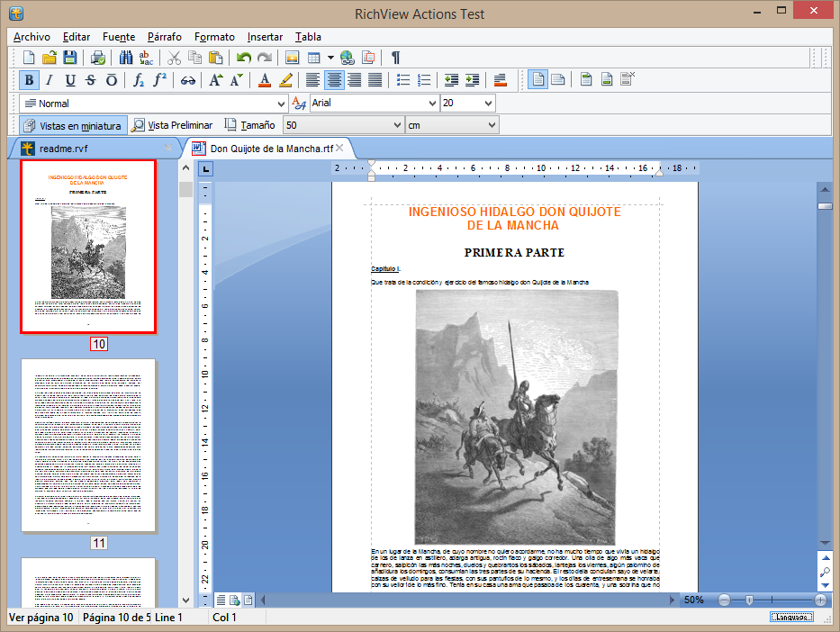
Task: Toggle Bold formatting
Action: coord(29,80)
